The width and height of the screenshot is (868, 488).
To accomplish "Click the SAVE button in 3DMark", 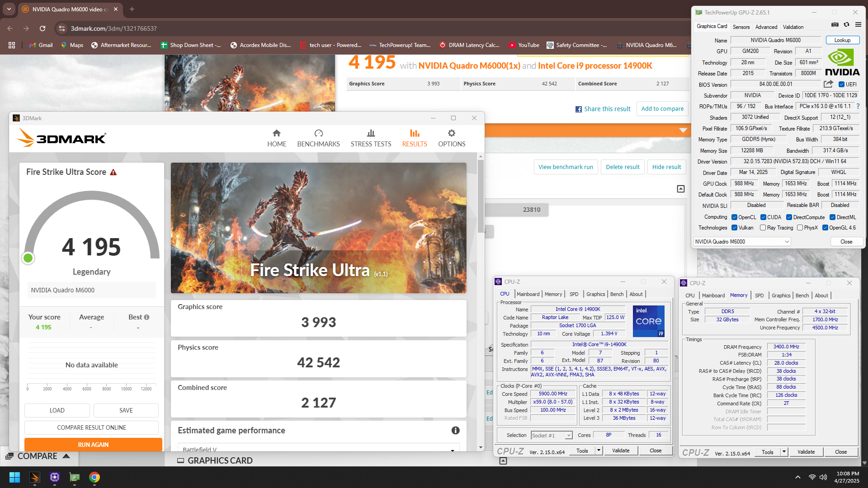I will coord(126,410).
